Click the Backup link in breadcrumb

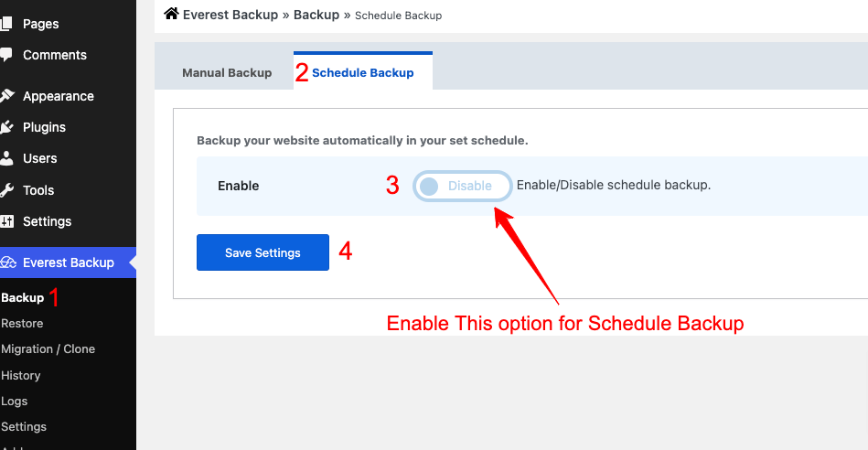316,15
